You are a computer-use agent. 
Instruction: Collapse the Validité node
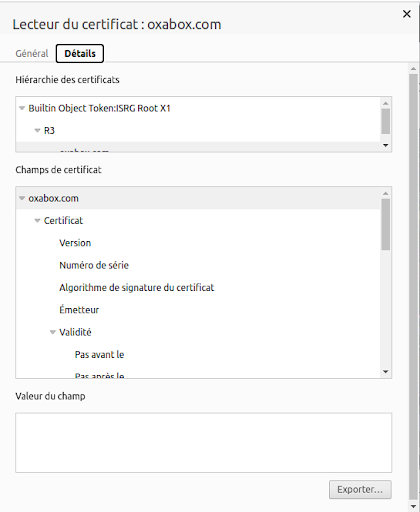point(53,332)
